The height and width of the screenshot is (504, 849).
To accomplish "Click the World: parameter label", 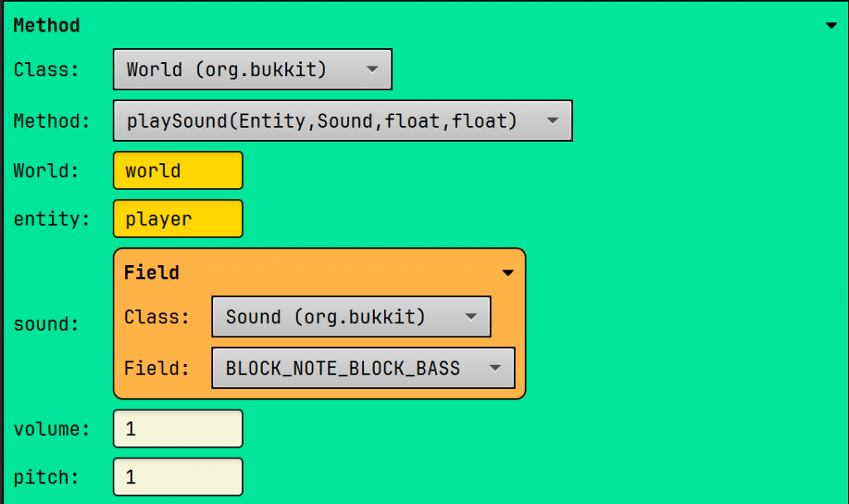I will pyautogui.click(x=46, y=171).
